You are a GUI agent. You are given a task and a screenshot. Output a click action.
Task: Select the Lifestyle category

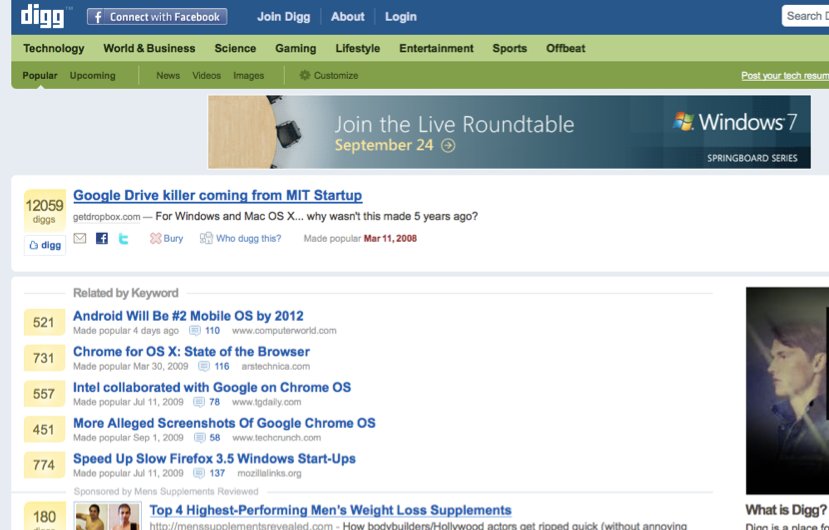tap(357, 49)
